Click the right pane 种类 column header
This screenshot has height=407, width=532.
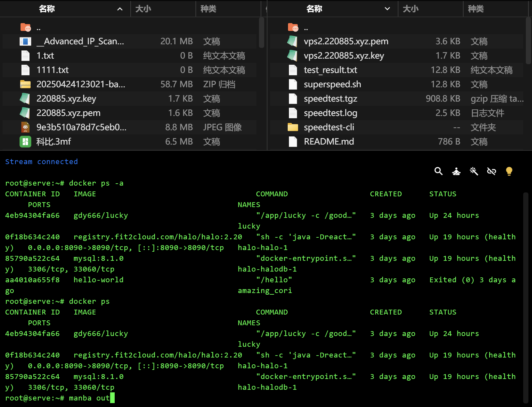coord(476,9)
